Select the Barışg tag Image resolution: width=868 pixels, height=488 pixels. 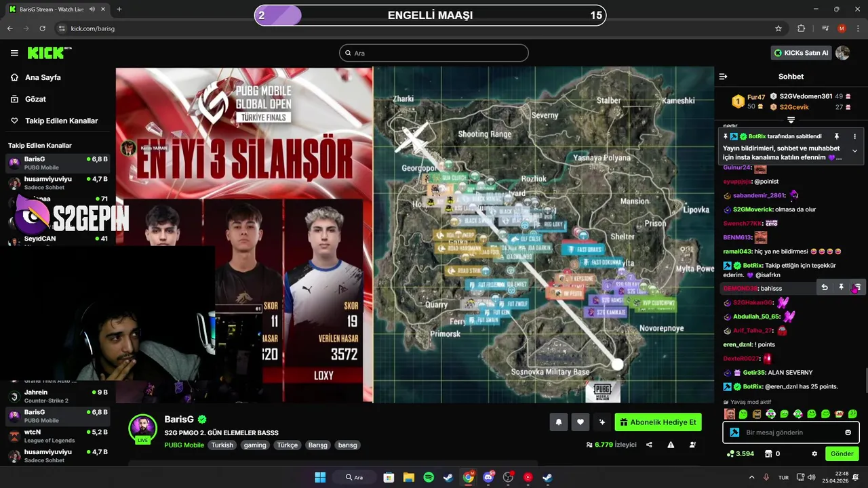[x=318, y=445]
